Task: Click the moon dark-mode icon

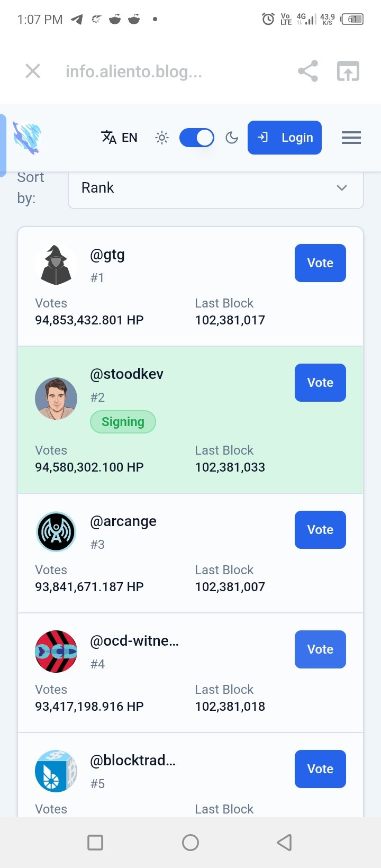Action: (x=232, y=138)
